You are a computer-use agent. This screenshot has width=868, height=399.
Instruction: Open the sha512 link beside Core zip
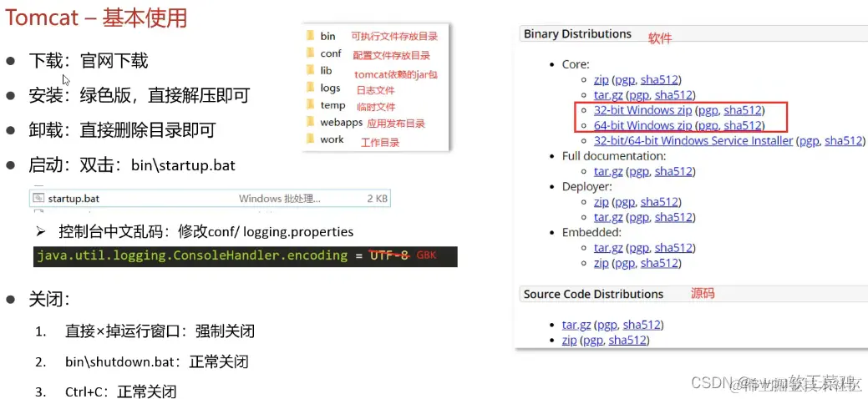pos(659,79)
